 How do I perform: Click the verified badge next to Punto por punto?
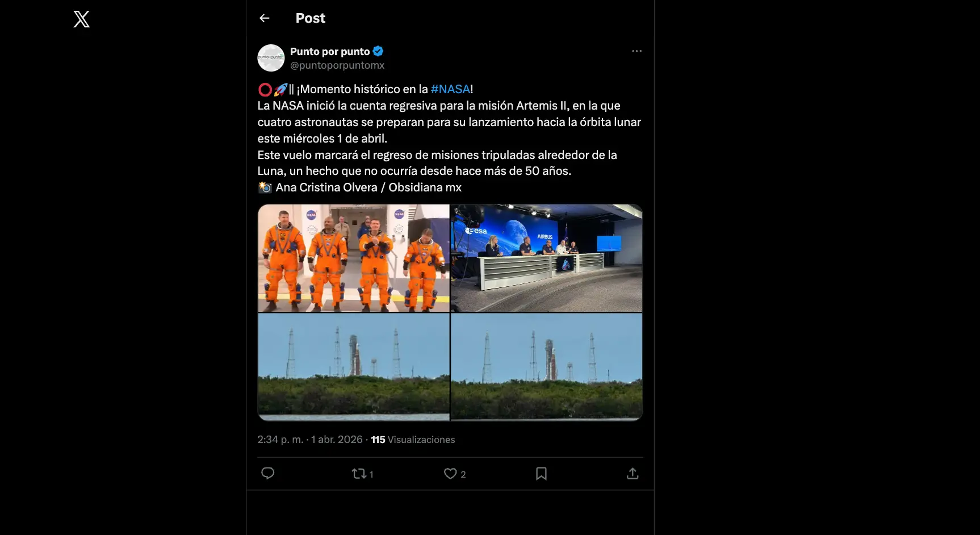[378, 51]
